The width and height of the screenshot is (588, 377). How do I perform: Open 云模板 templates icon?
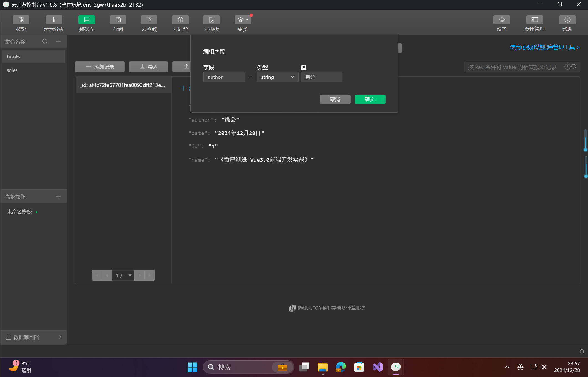tap(212, 20)
